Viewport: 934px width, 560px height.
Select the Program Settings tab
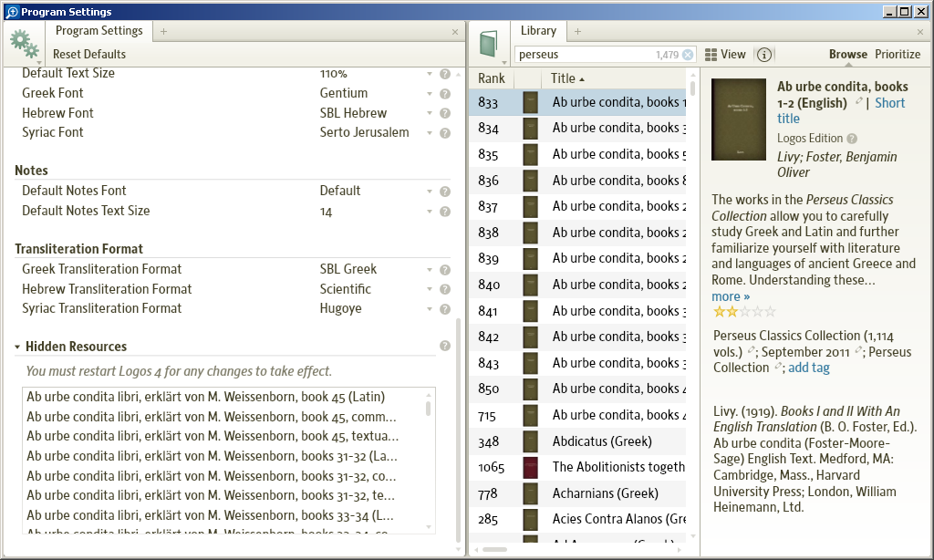coord(99,30)
